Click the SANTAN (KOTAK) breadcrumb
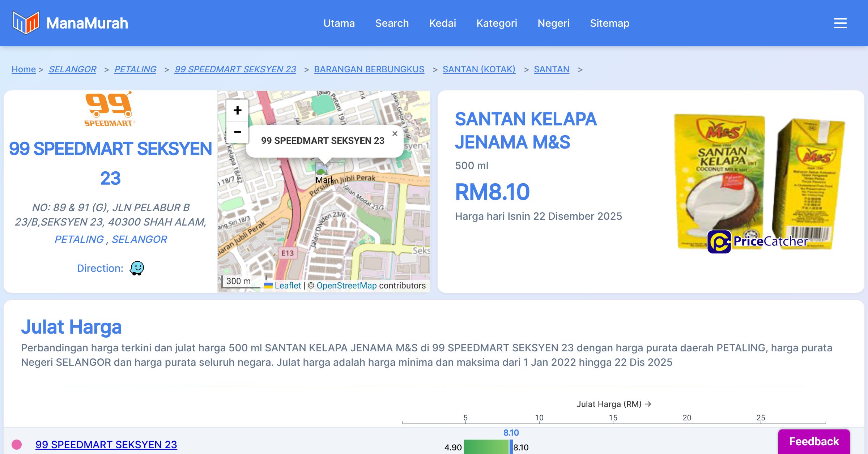Image resolution: width=868 pixels, height=454 pixels. (x=479, y=69)
